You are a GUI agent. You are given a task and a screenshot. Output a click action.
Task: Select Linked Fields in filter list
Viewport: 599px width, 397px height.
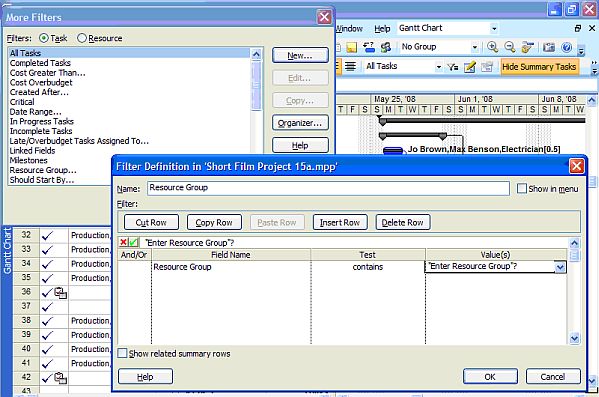click(x=32, y=151)
